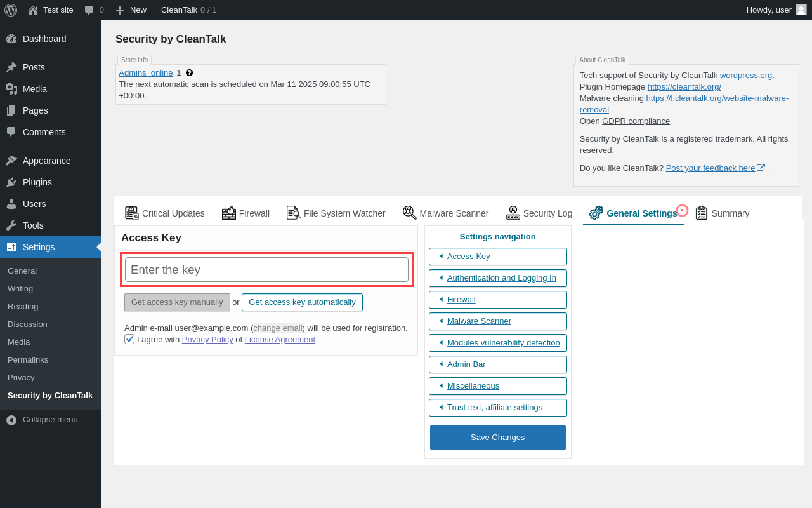This screenshot has height=508, width=812.
Task: Open the Permalinks settings submenu
Action: [28, 359]
